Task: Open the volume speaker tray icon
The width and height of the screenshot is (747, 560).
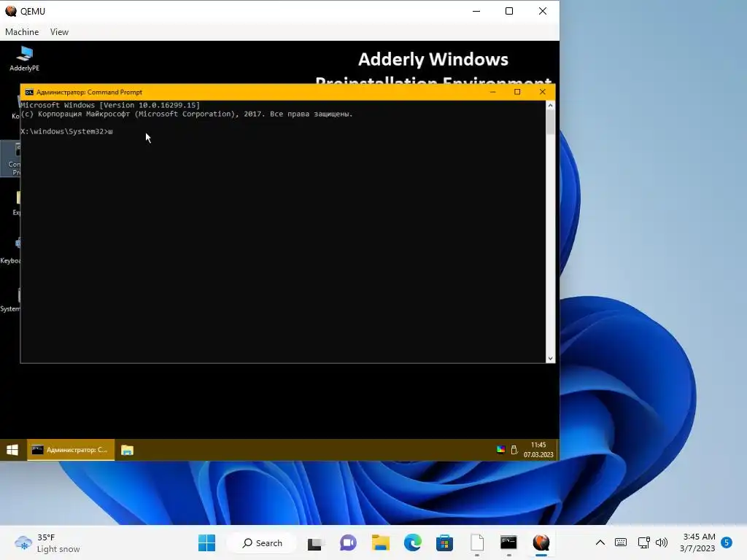Action: [x=662, y=542]
